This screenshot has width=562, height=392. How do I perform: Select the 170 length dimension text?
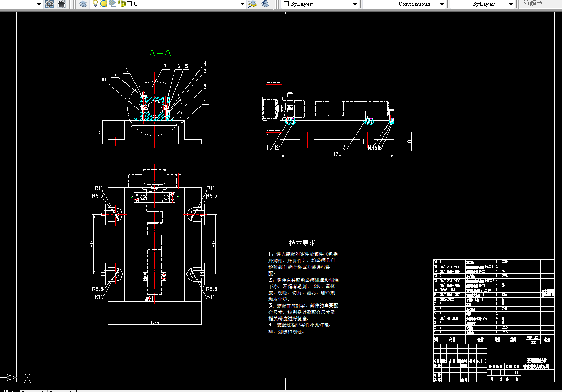tap(337, 154)
